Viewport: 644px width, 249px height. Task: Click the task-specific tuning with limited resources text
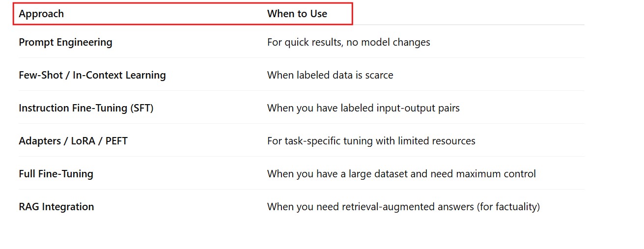pos(380,141)
